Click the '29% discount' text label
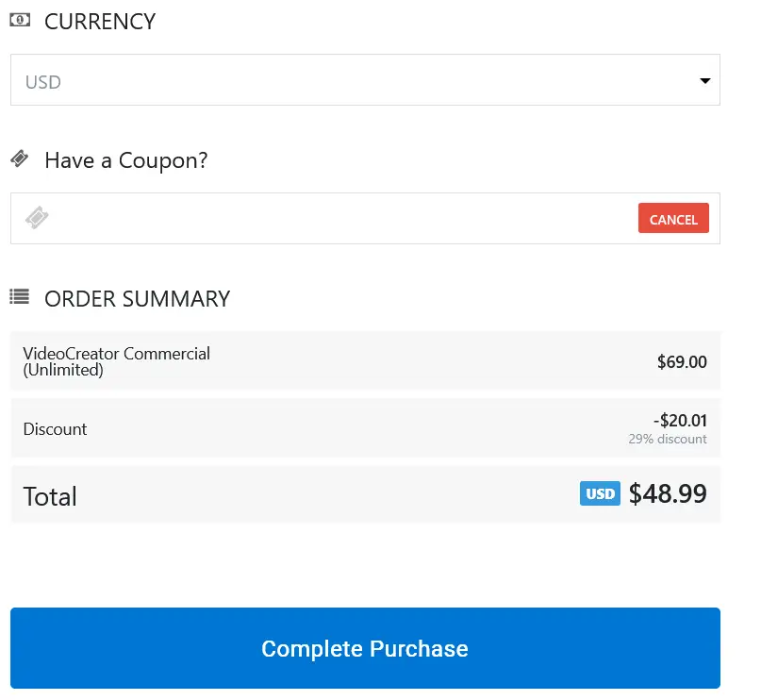Viewport: 761px width, 700px height. tap(668, 439)
